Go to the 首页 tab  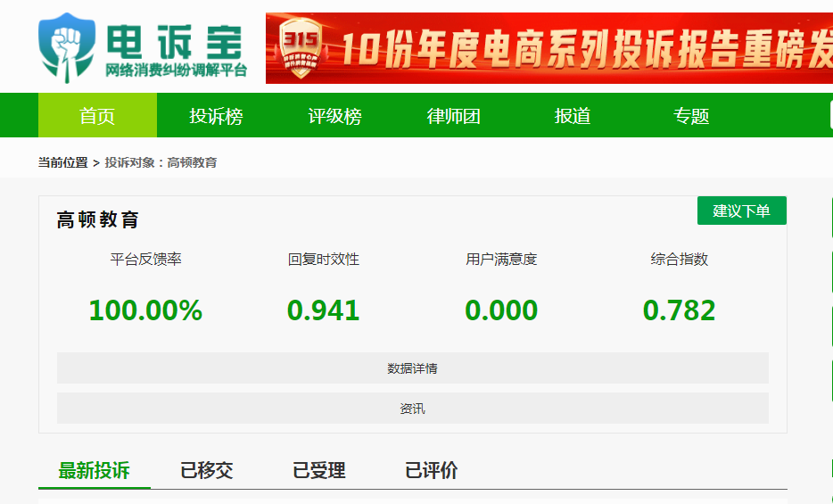97,115
